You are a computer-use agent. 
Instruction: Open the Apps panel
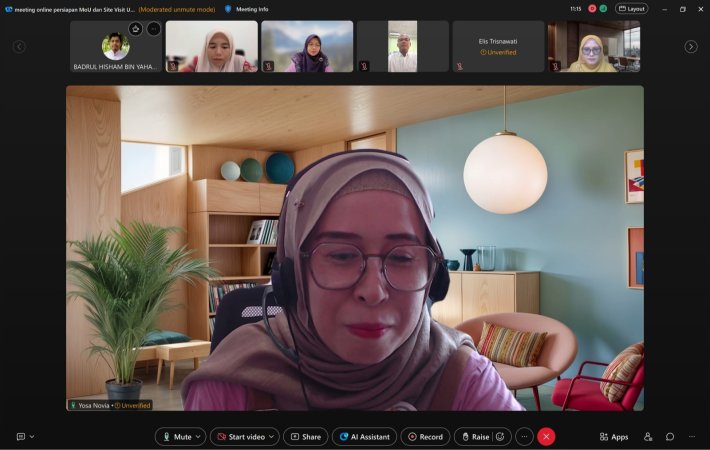(x=614, y=437)
